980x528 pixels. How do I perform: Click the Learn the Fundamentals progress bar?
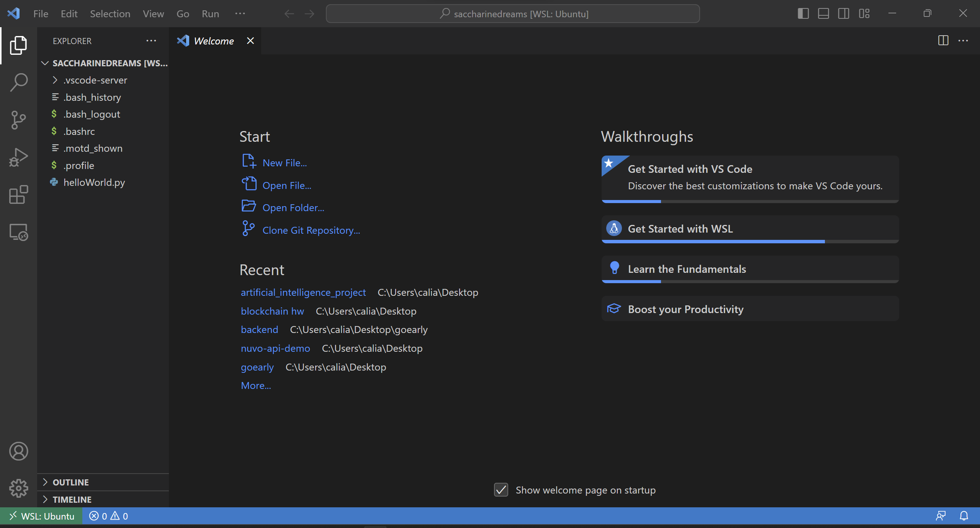coord(750,282)
